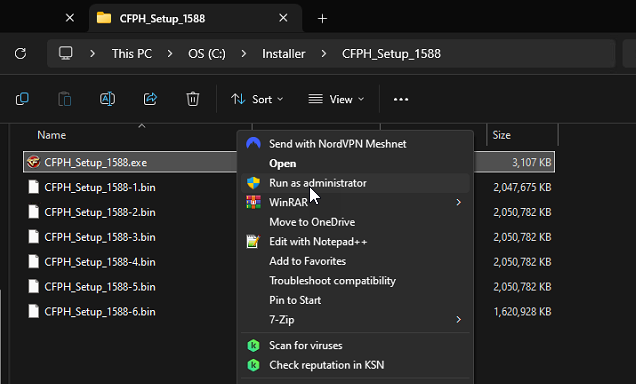
Task: Click the folder icon on the active tab
Action: (104, 18)
